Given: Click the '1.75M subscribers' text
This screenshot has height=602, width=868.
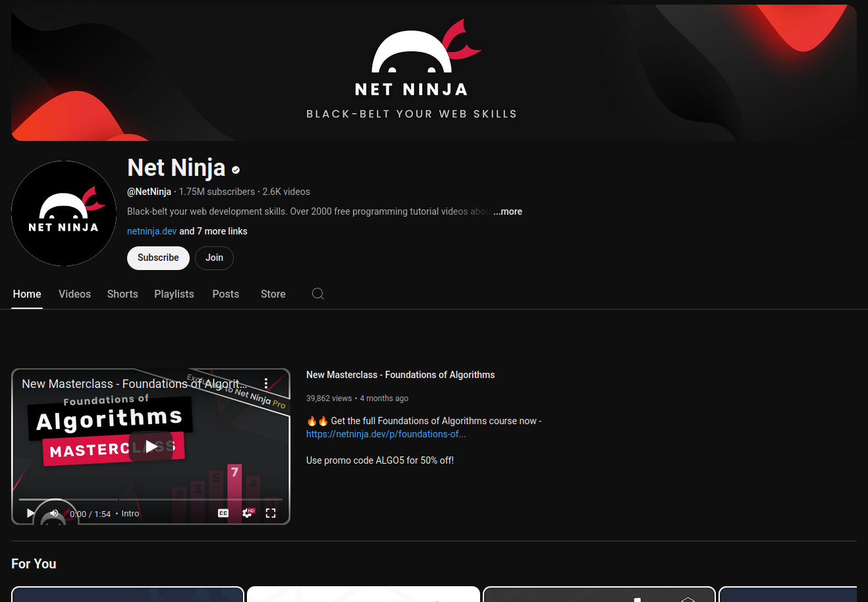Looking at the screenshot, I should pyautogui.click(x=217, y=192).
